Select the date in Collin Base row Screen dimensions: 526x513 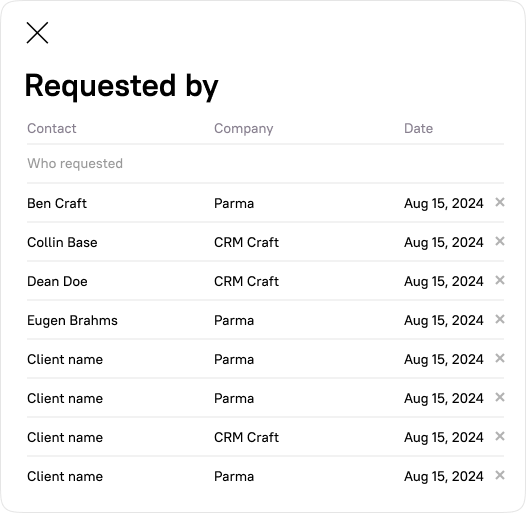[x=443, y=242]
